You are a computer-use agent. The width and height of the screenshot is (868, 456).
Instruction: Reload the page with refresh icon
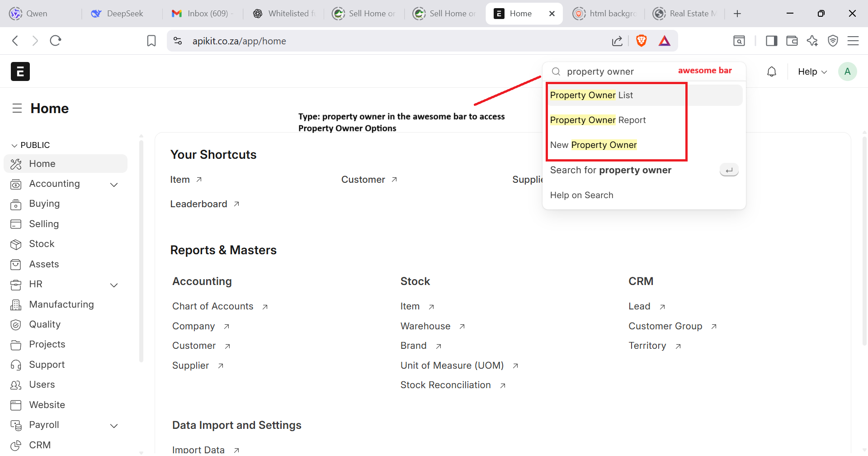pos(56,41)
